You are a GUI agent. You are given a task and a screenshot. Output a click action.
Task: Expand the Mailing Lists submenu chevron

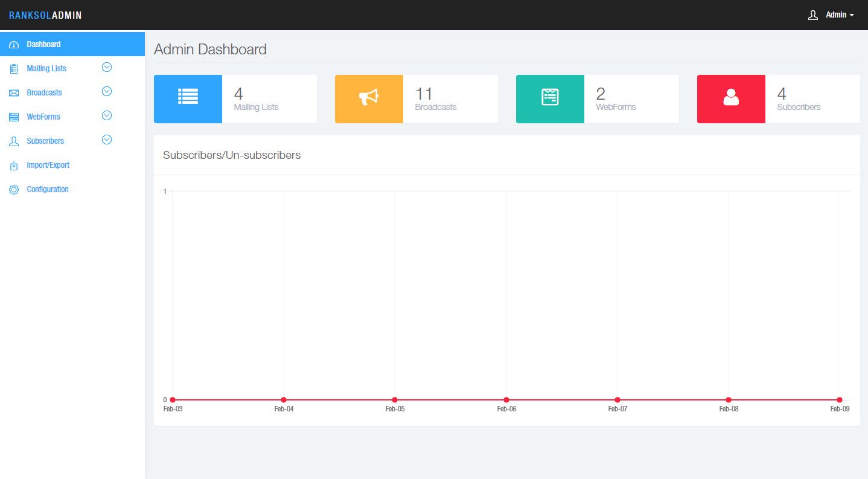(x=107, y=68)
